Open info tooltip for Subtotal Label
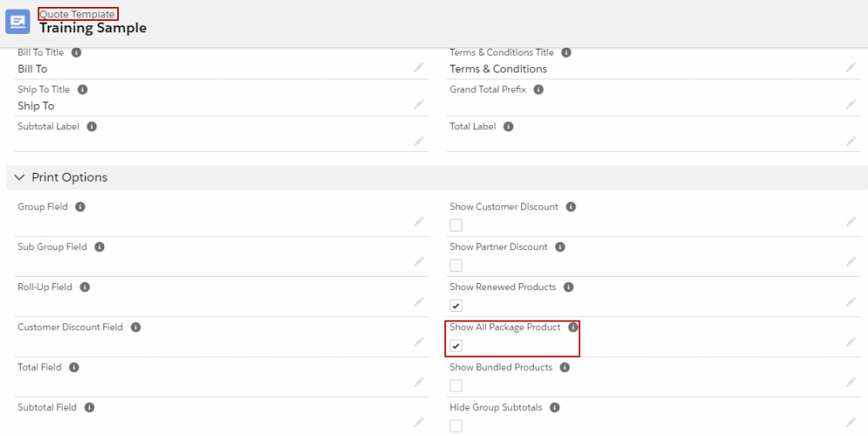This screenshot has width=868, height=436. pyautogui.click(x=92, y=126)
